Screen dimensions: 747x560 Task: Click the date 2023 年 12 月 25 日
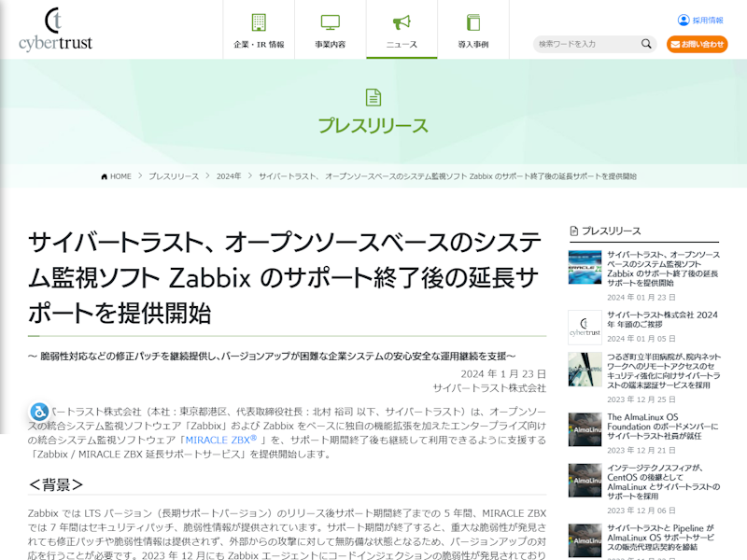pos(641,399)
